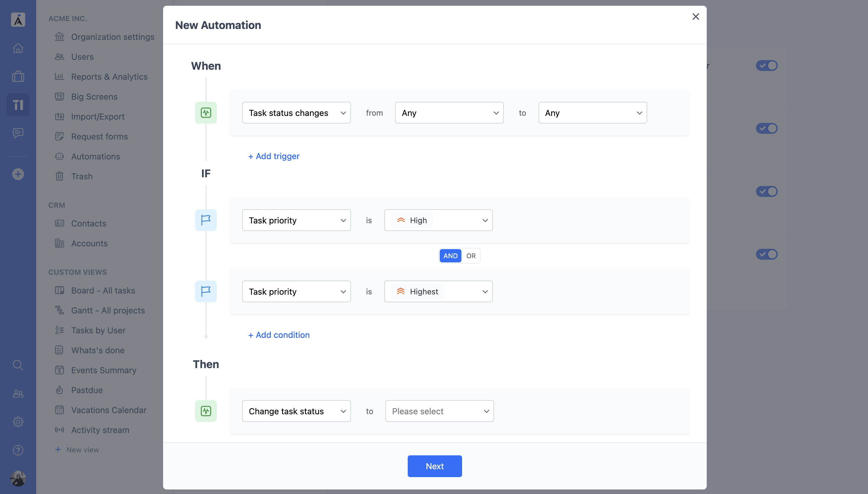
Task: Open Accounts in the CRM section
Action: pyautogui.click(x=89, y=243)
